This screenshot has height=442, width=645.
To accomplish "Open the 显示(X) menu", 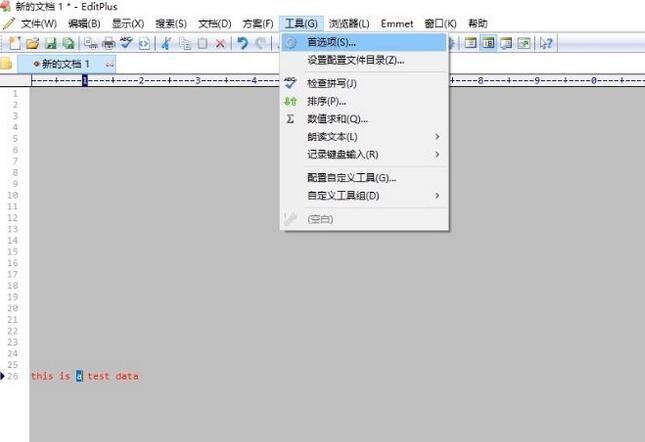I will pyautogui.click(x=128, y=23).
